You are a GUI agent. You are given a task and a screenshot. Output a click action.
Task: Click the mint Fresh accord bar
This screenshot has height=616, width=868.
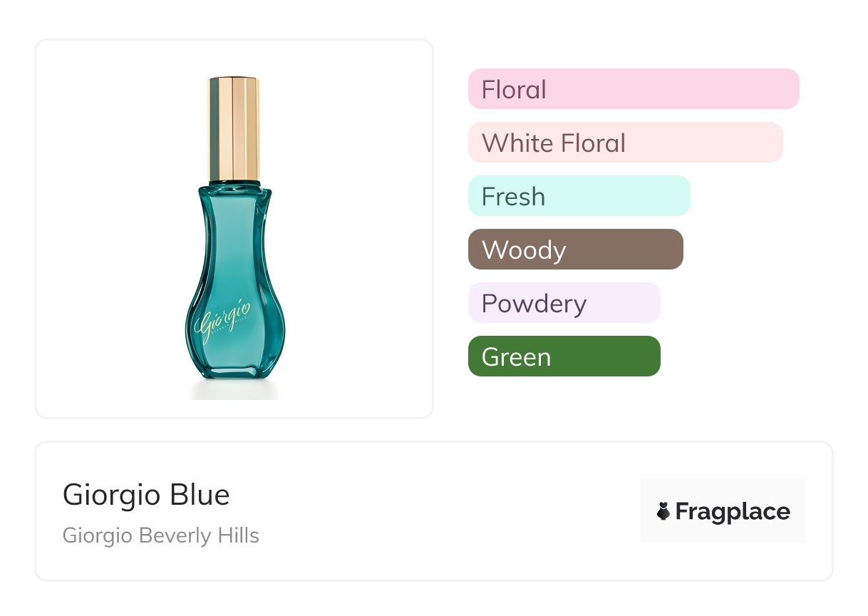click(579, 196)
